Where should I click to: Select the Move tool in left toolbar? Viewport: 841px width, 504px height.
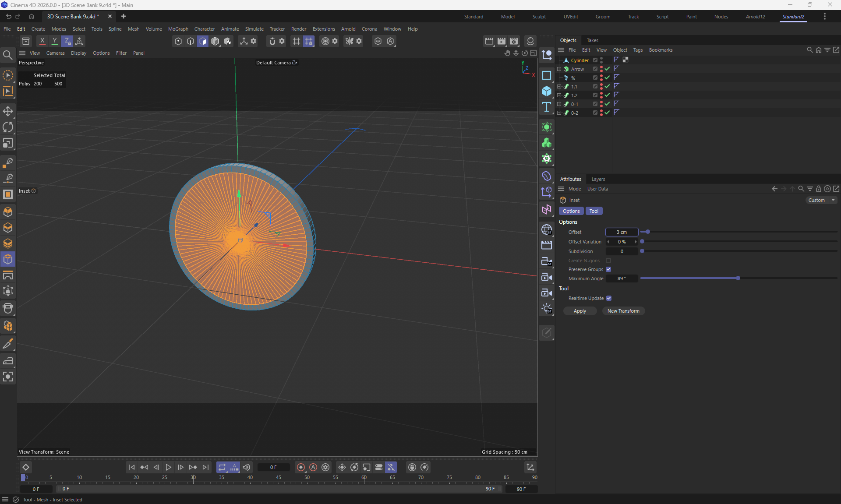tap(8, 111)
